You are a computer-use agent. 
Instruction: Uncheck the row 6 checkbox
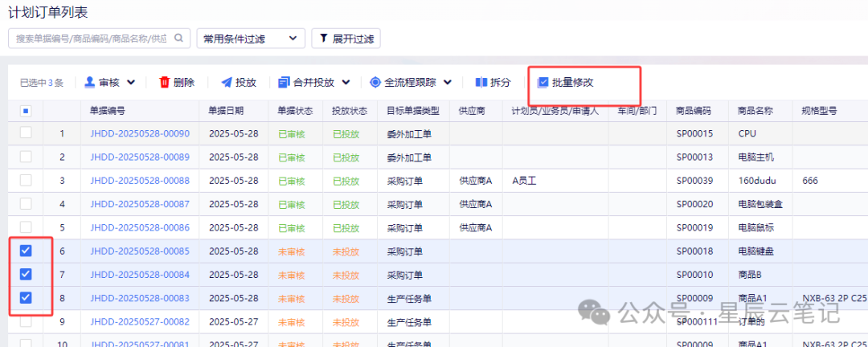click(x=26, y=251)
